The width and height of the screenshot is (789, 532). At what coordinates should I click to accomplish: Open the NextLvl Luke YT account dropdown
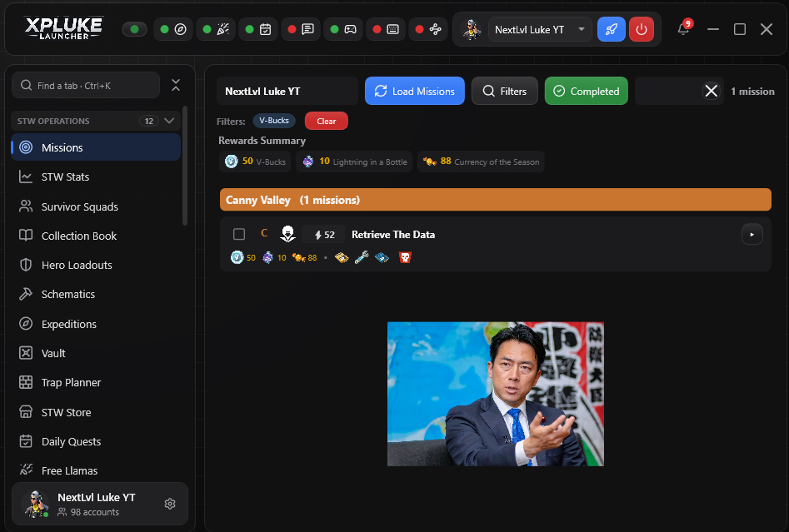click(x=539, y=30)
